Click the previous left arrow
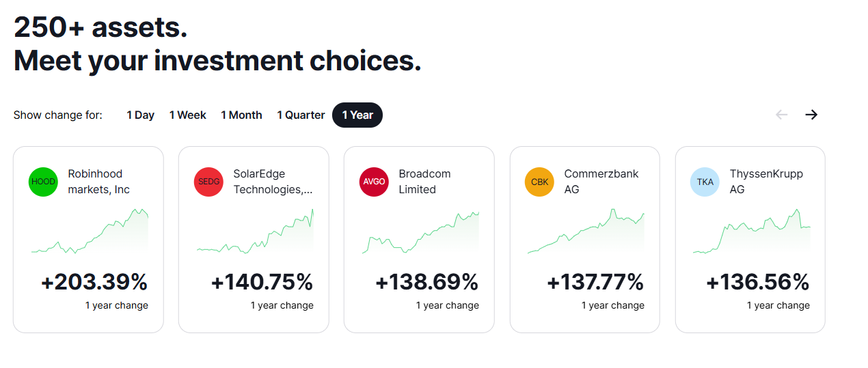The height and width of the screenshot is (368, 868). click(781, 115)
